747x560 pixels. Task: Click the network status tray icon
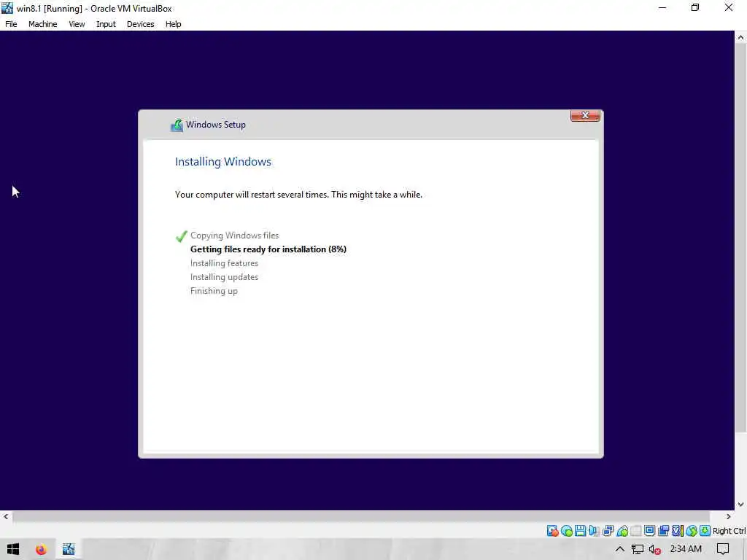tap(638, 550)
